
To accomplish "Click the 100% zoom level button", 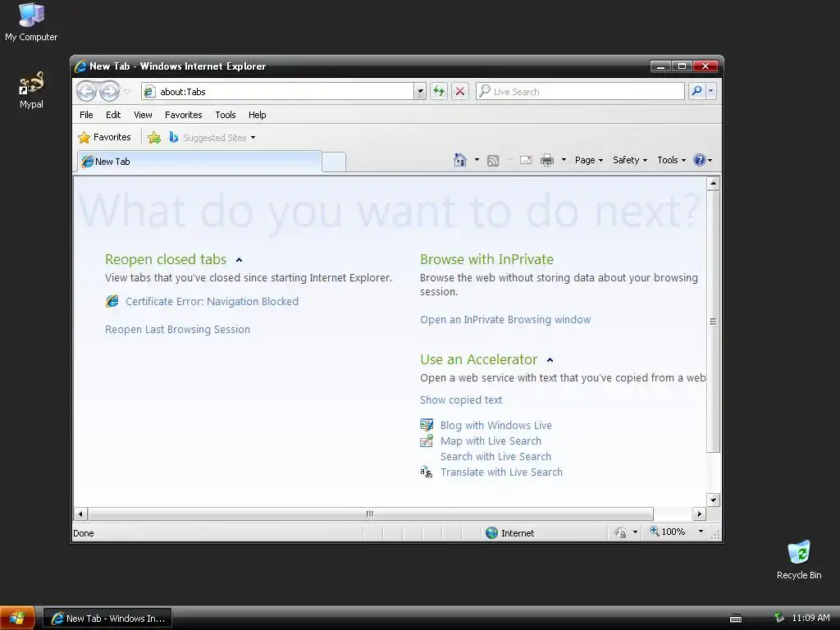I will coord(668,532).
